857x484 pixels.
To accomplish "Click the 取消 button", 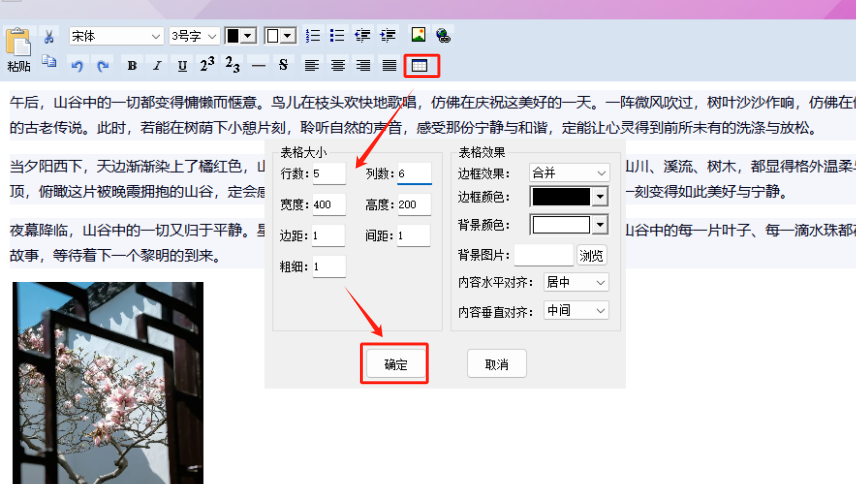I will pos(497,364).
